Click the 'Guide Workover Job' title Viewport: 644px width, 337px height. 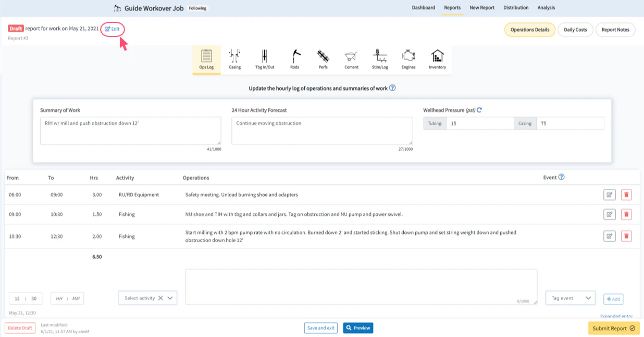pyautogui.click(x=154, y=8)
